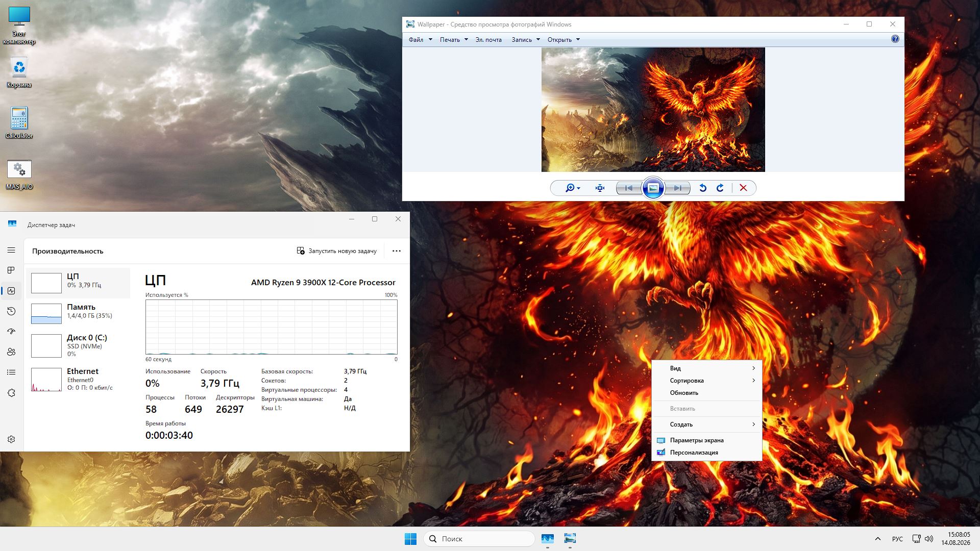Click the Поиск taskbar search box
The width and height of the screenshot is (980, 551).
point(479,539)
